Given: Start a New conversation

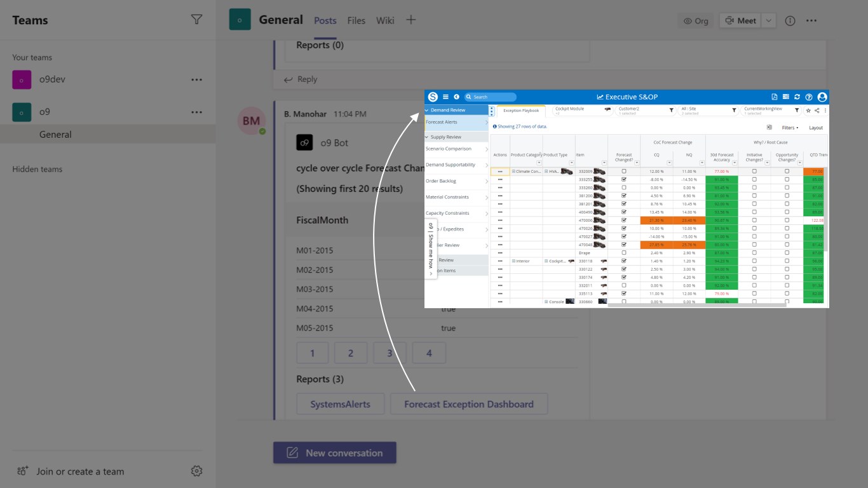Looking at the screenshot, I should pos(335,453).
